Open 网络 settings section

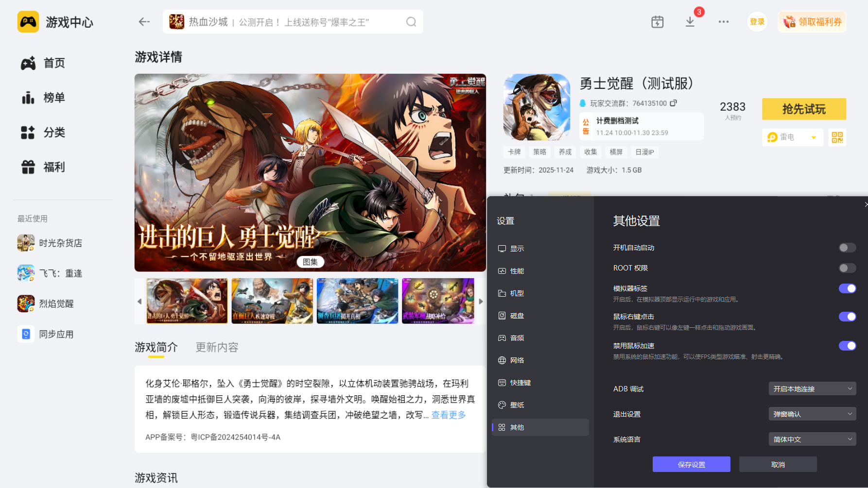(x=540, y=360)
